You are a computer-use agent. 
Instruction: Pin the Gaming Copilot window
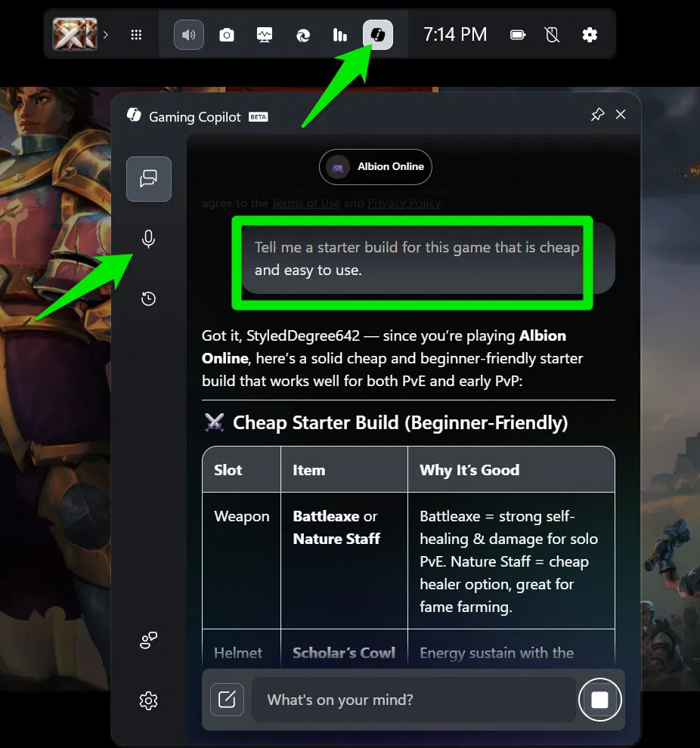click(x=597, y=115)
